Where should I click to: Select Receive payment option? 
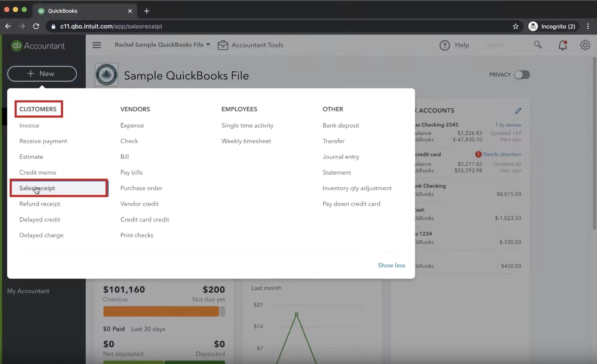[43, 141]
